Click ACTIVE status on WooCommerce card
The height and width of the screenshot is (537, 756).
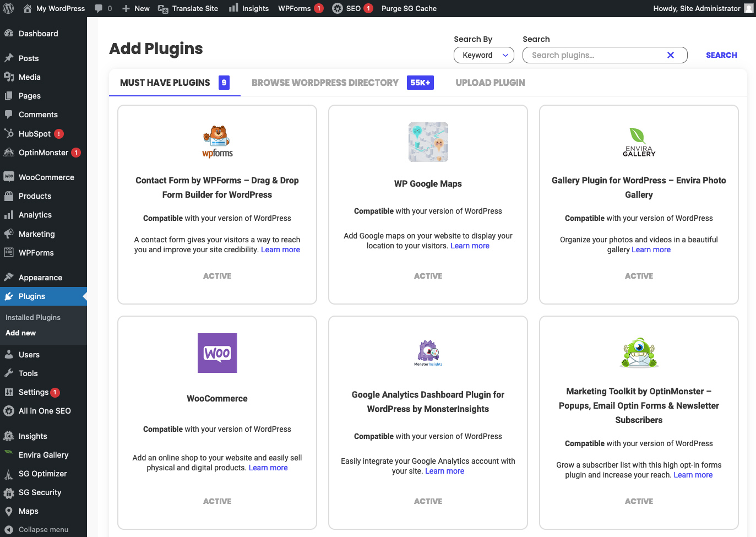(x=217, y=501)
